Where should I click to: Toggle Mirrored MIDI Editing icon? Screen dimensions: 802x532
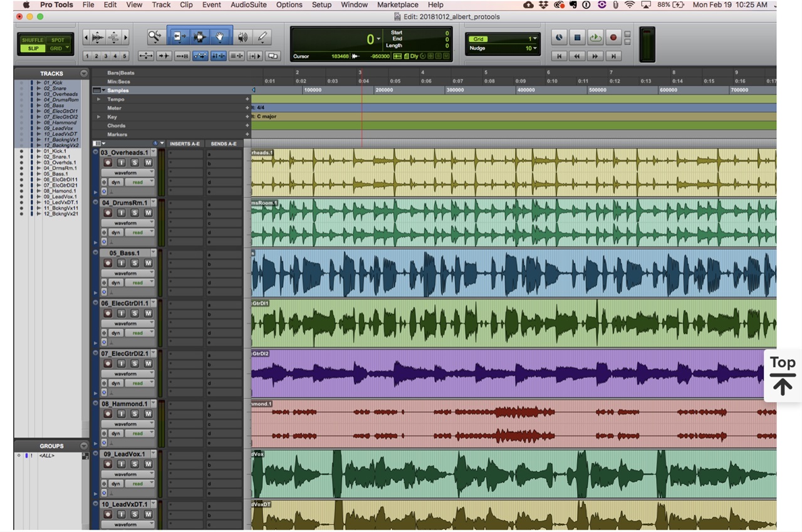[x=182, y=56]
